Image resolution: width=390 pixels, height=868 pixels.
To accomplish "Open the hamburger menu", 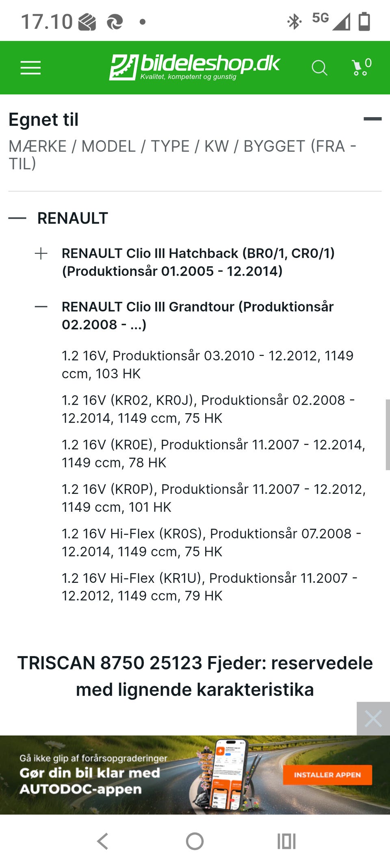I will point(30,68).
